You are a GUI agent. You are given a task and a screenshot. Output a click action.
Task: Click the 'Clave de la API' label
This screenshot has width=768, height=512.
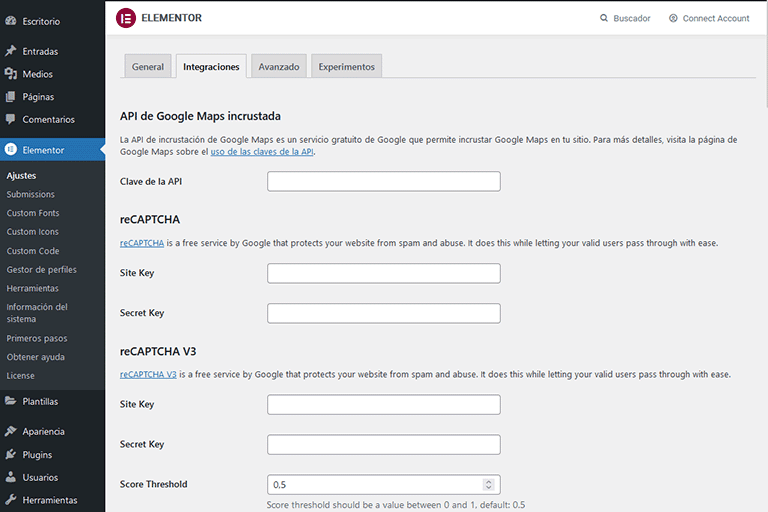pyautogui.click(x=151, y=181)
